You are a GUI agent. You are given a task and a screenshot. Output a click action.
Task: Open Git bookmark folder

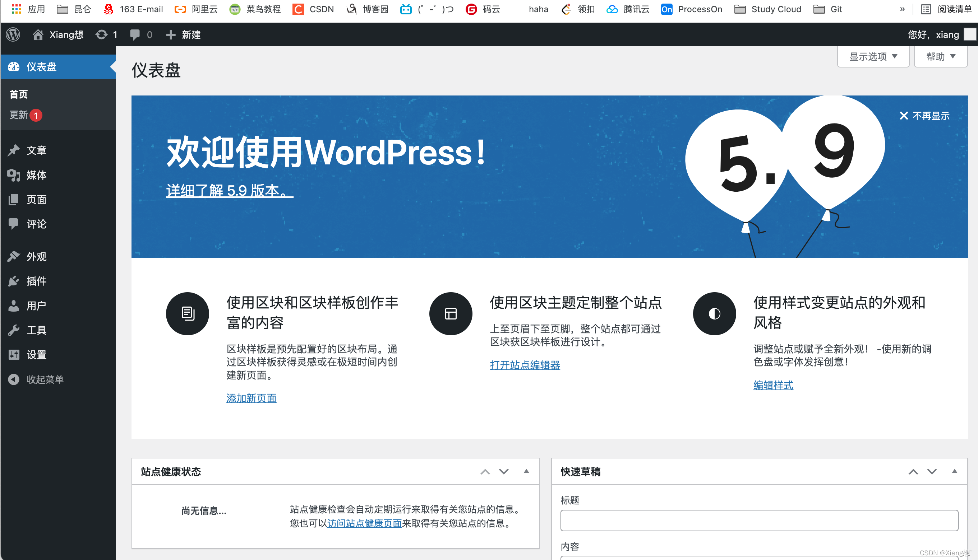coord(828,9)
